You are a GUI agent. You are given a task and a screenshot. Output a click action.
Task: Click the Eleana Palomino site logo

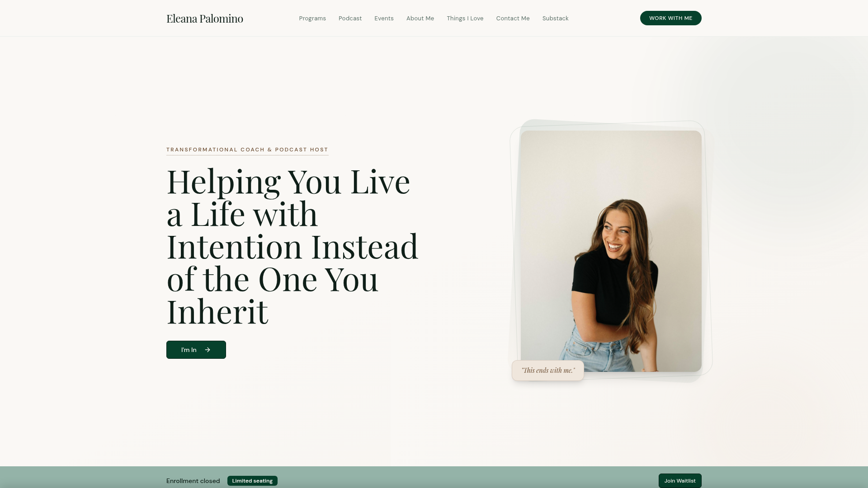click(205, 18)
